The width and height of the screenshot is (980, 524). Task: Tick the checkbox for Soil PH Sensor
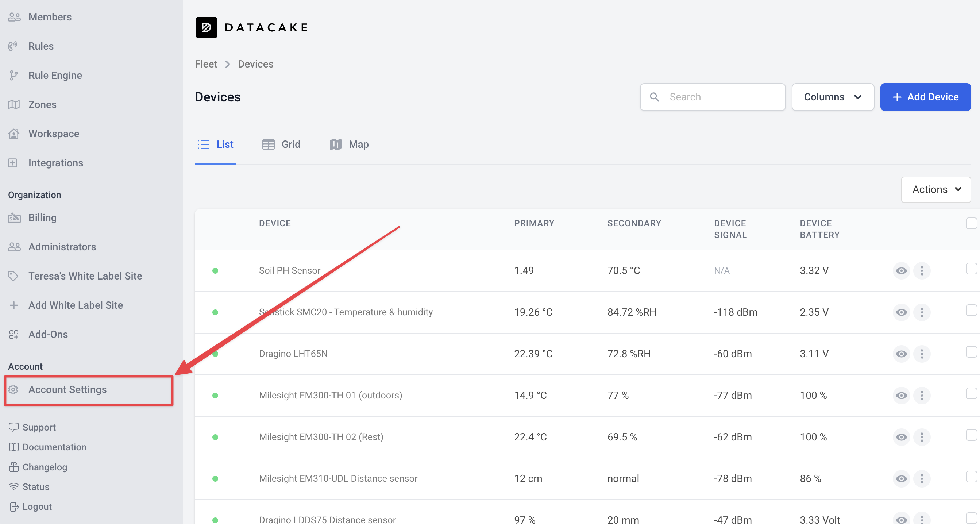(x=971, y=269)
